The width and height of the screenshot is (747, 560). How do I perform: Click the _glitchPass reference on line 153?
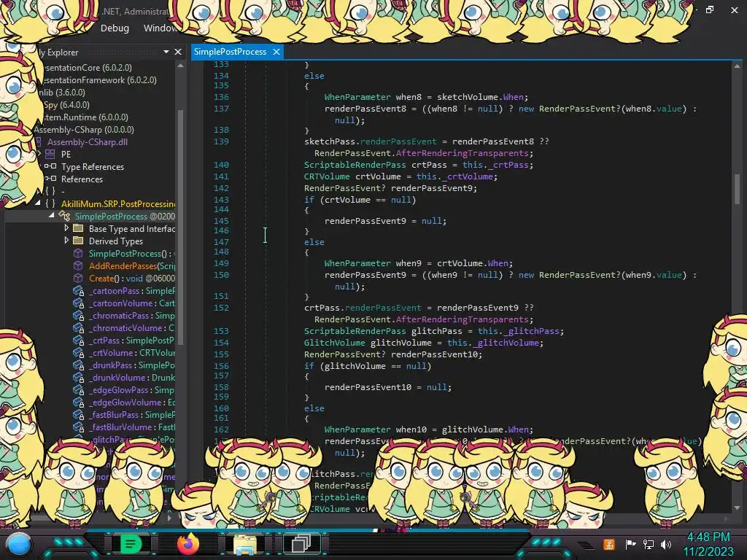click(x=531, y=331)
